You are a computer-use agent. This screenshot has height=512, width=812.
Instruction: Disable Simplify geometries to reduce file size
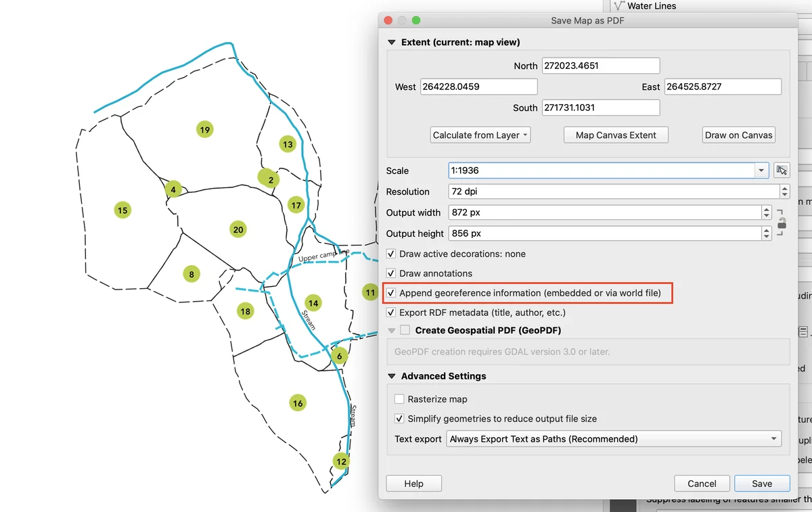[x=399, y=419]
